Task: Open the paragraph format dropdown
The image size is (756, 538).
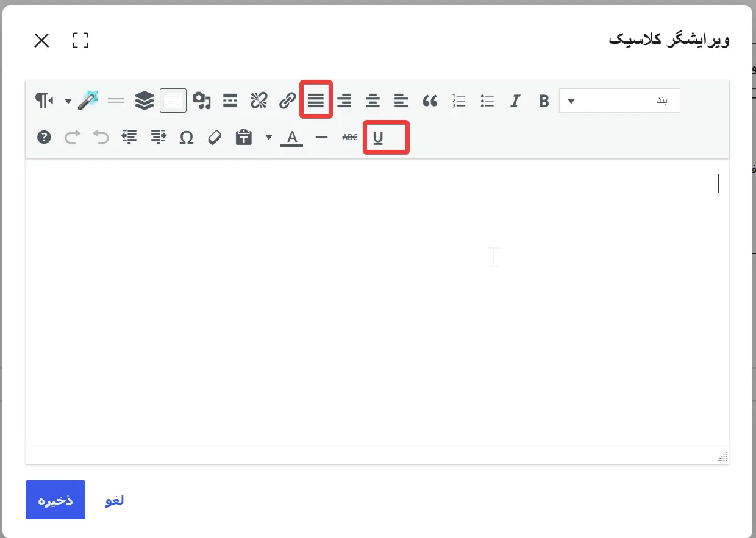Action: [x=619, y=101]
